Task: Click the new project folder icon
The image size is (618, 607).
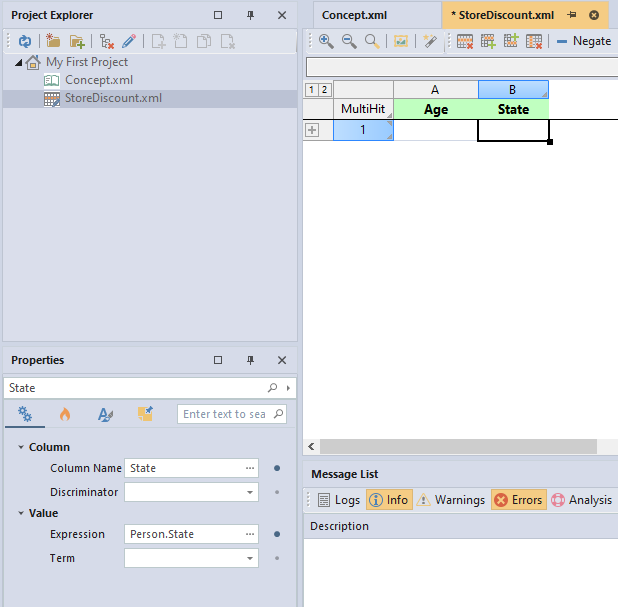Action: pos(53,41)
